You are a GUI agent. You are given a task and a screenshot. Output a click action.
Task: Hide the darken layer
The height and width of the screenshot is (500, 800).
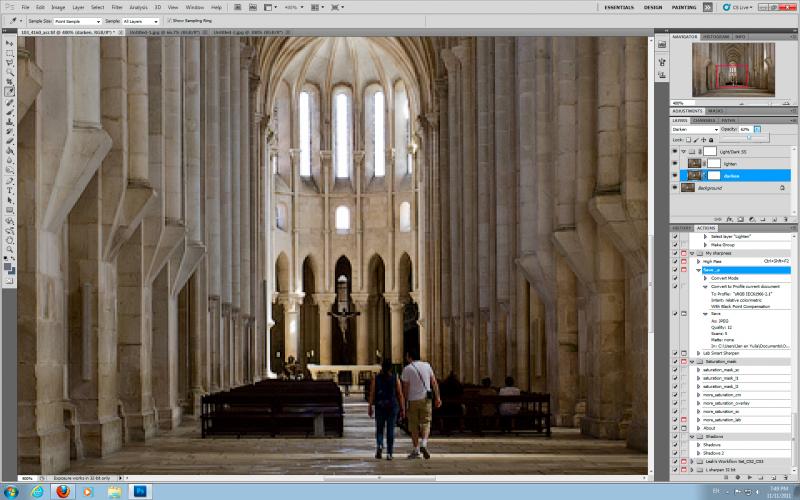pos(675,176)
